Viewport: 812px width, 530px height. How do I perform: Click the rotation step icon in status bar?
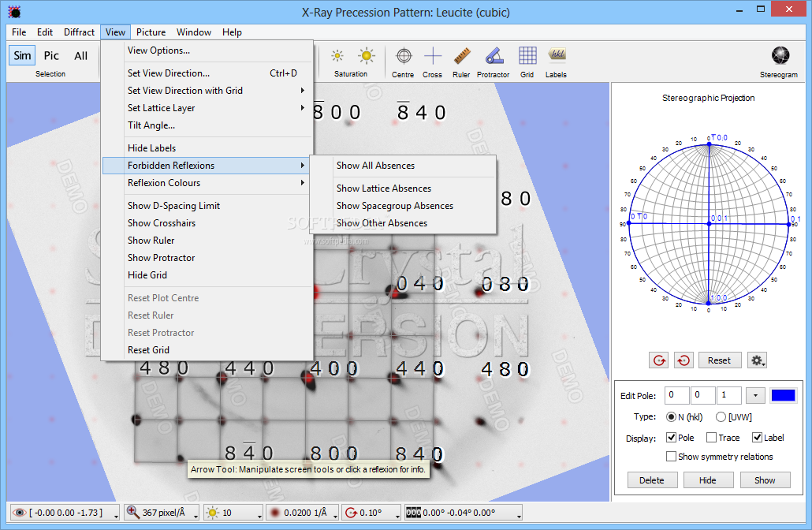[351, 513]
